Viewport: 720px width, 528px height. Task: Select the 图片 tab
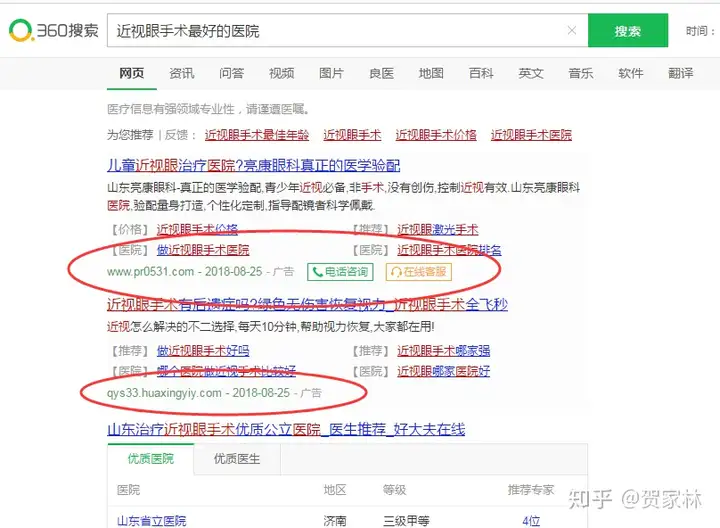[332, 73]
